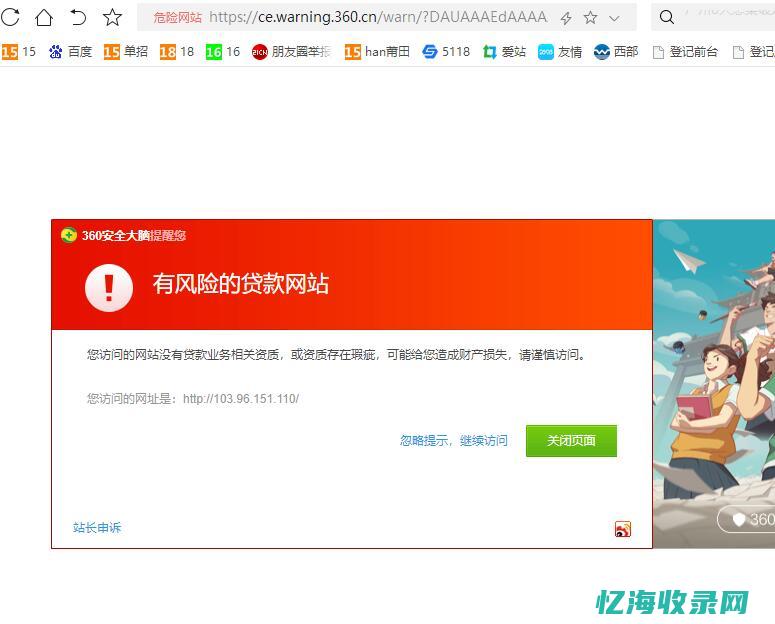Click the visited URL http://103.96.151.110/
The width and height of the screenshot is (775, 624).
tap(241, 399)
